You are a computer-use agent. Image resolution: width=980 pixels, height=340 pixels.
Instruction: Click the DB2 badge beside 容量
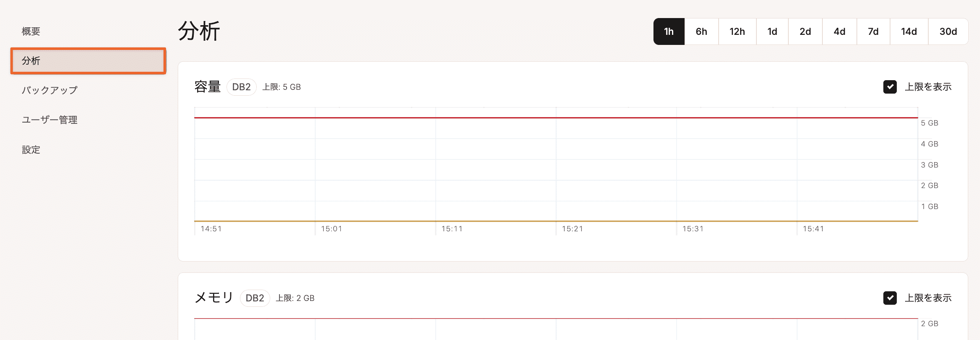241,87
